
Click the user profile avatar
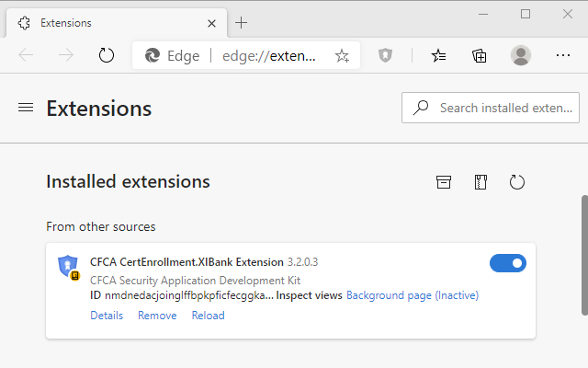tap(521, 55)
